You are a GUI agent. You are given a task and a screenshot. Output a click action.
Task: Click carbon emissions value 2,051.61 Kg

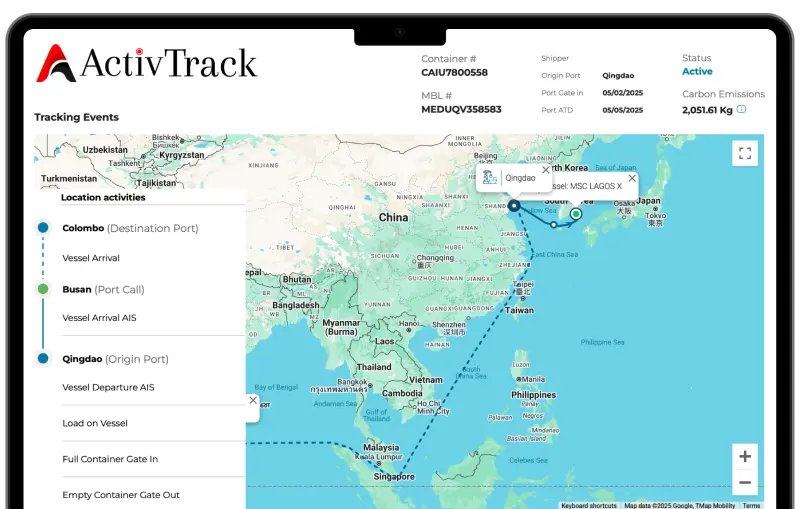707,110
